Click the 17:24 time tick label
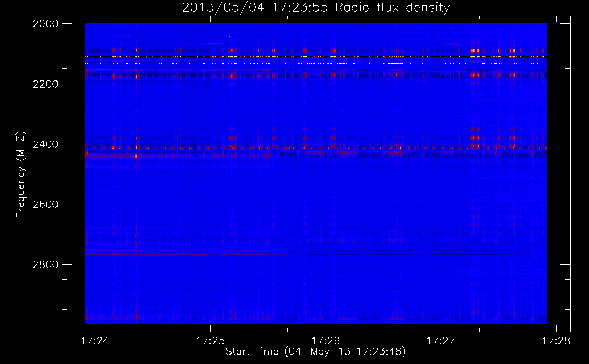 tap(95, 341)
